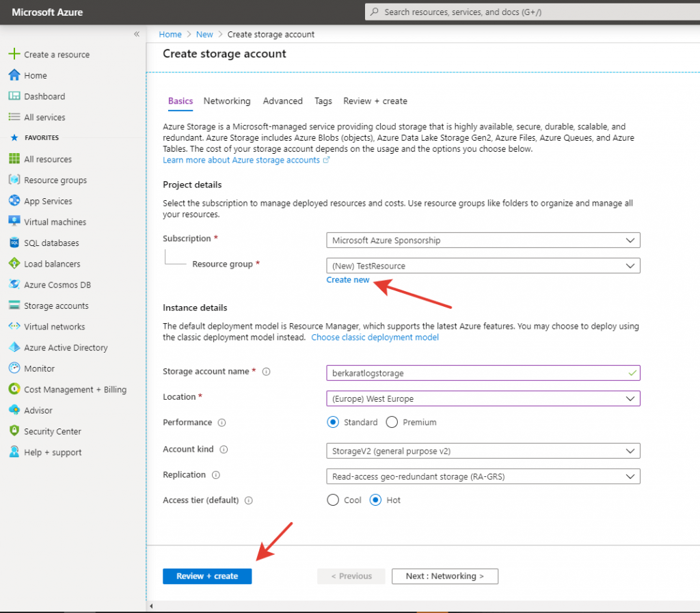
Task: Open the Security Center shield icon
Action: pyautogui.click(x=14, y=431)
